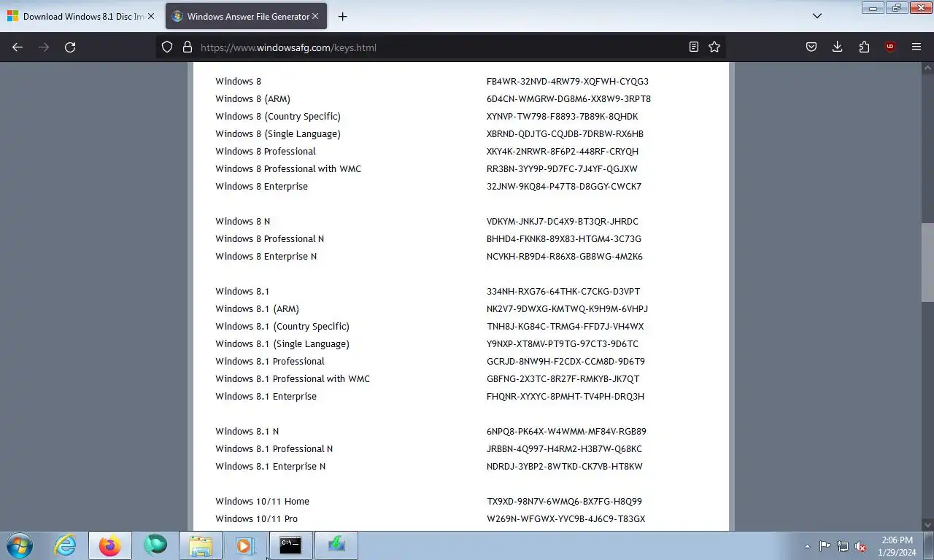The width and height of the screenshot is (934, 560).
Task: Close the Windows Answer File Generator tab
Action: [315, 16]
